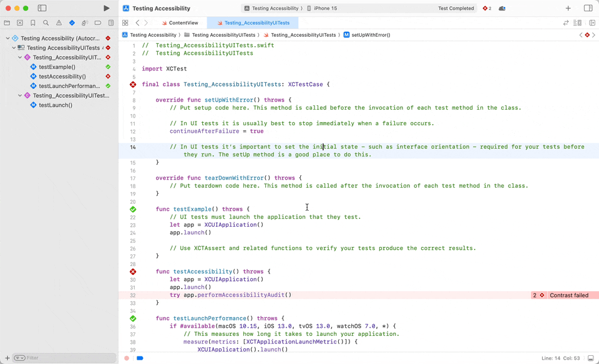
Task: Click the cloud status icon in toolbar
Action: (x=502, y=8)
